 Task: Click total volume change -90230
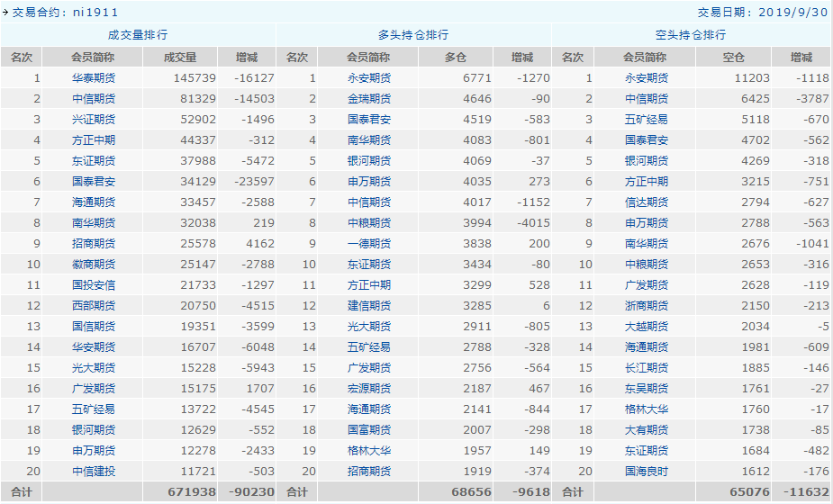[252, 492]
